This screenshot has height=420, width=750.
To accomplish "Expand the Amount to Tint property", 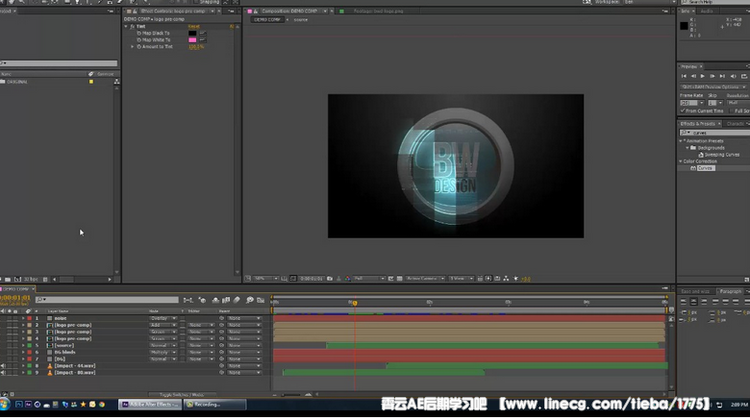I will 132,46.
